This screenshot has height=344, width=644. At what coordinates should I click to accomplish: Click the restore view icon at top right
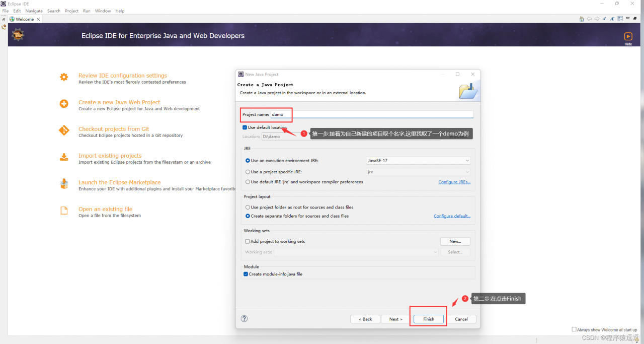click(x=635, y=19)
